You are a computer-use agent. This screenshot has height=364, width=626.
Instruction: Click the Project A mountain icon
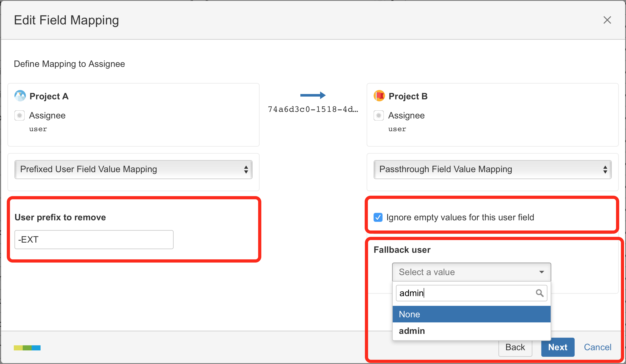point(20,96)
